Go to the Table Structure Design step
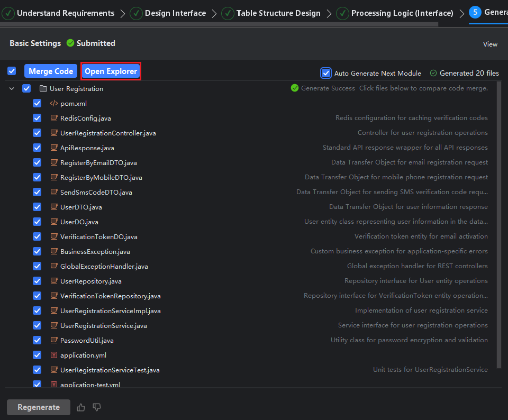 click(x=278, y=13)
